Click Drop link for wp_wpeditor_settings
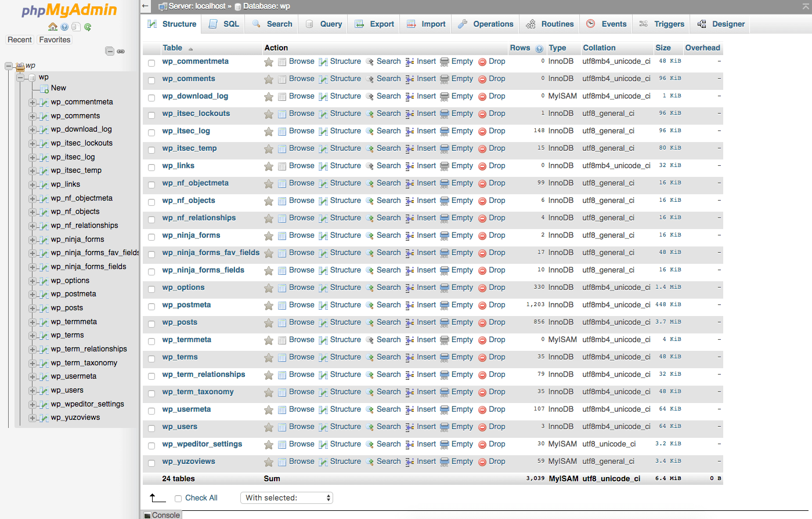This screenshot has height=519, width=812. point(497,444)
